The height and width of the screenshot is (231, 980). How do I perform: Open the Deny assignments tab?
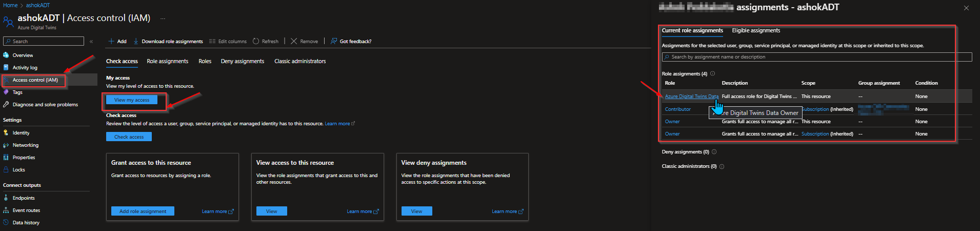[x=243, y=61]
